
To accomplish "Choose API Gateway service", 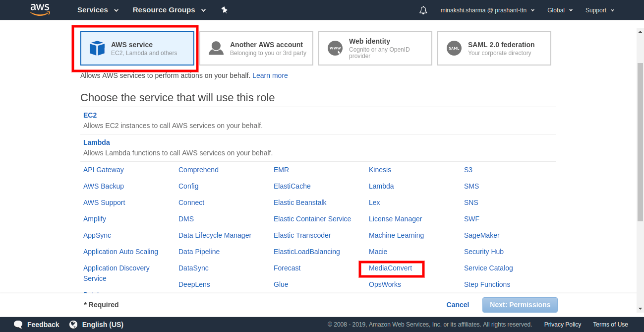I will click(104, 170).
